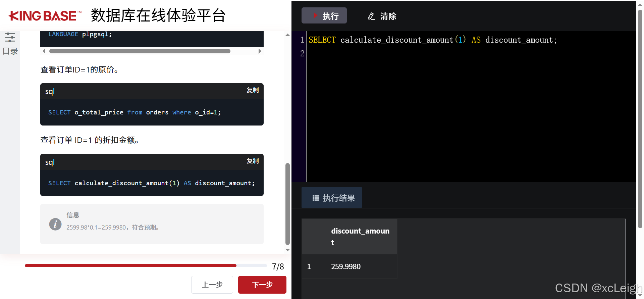Click the page vertical scrollbar thumb

tap(640, 119)
